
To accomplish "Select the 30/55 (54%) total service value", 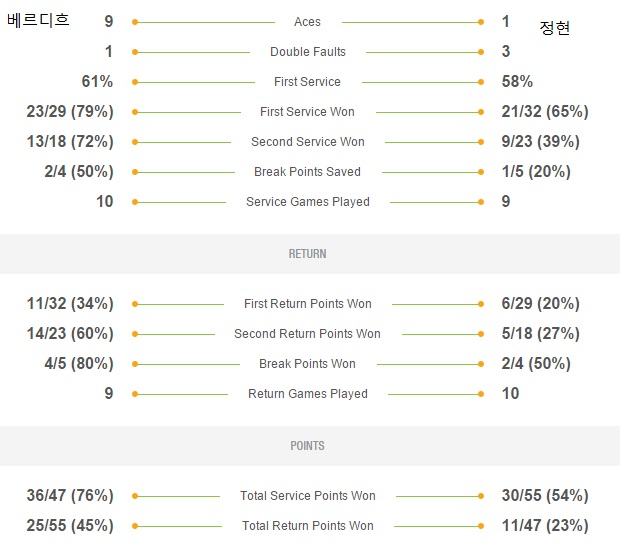I will pyautogui.click(x=545, y=496).
